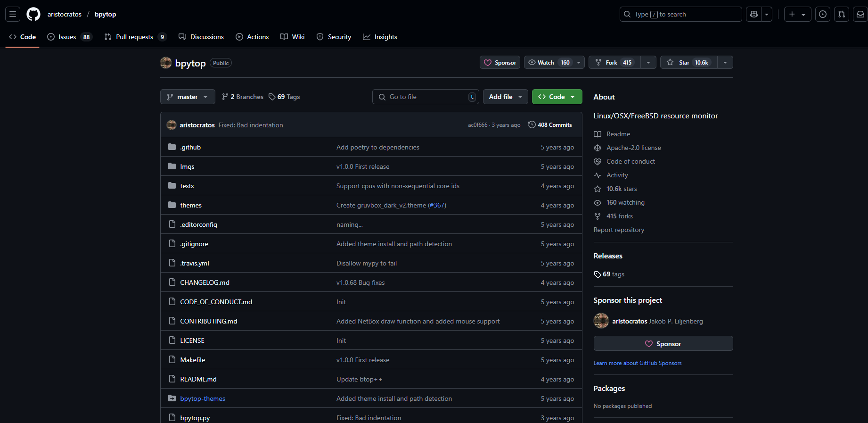Viewport: 868px width, 423px height.
Task: Focus the Go to file input
Action: coord(426,97)
